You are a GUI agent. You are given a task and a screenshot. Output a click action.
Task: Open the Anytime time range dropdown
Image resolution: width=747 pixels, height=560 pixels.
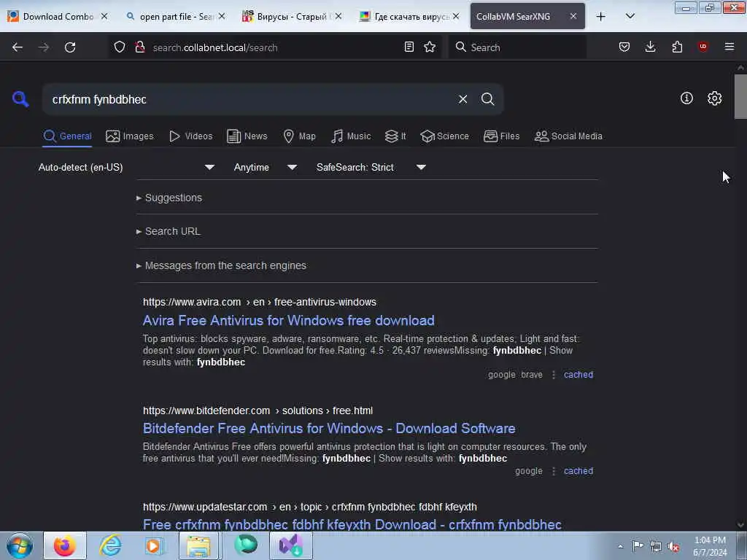coord(266,167)
